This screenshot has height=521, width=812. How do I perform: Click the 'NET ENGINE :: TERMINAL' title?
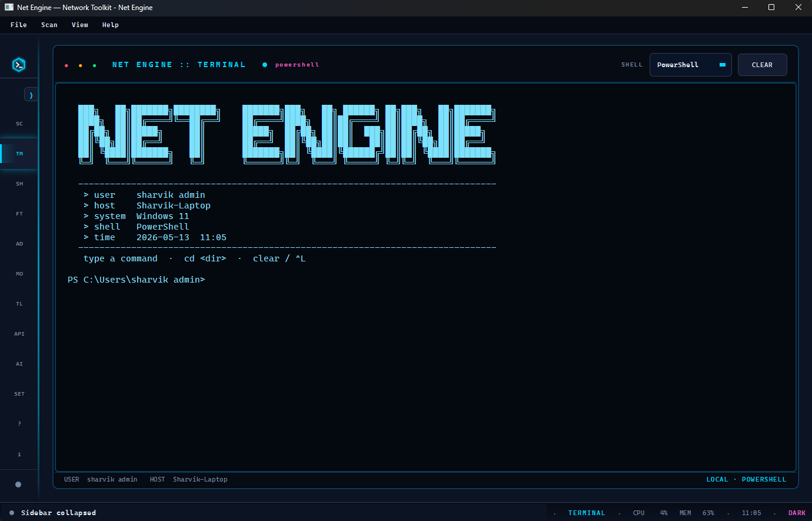[179, 65]
